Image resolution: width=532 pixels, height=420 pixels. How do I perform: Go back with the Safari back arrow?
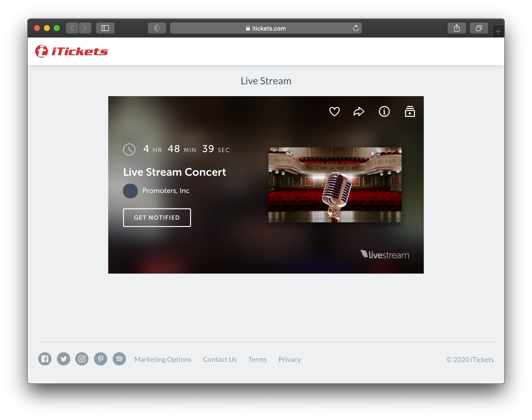click(72, 28)
